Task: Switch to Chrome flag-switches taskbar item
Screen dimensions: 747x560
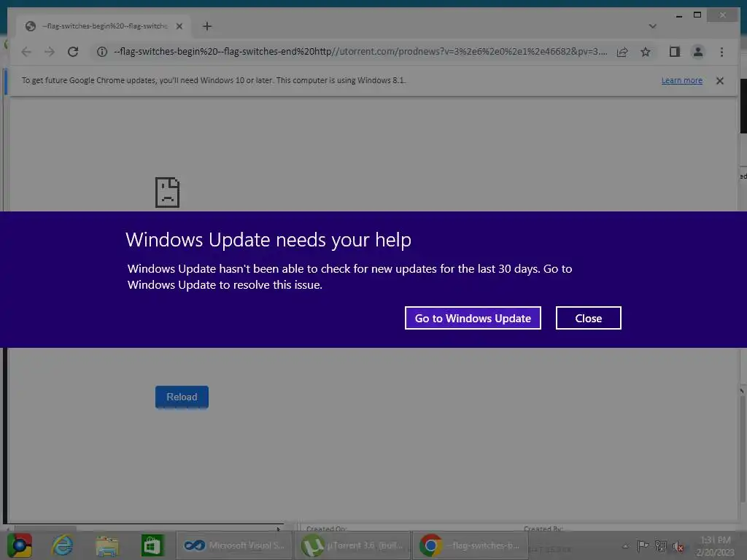Action: [x=470, y=545]
